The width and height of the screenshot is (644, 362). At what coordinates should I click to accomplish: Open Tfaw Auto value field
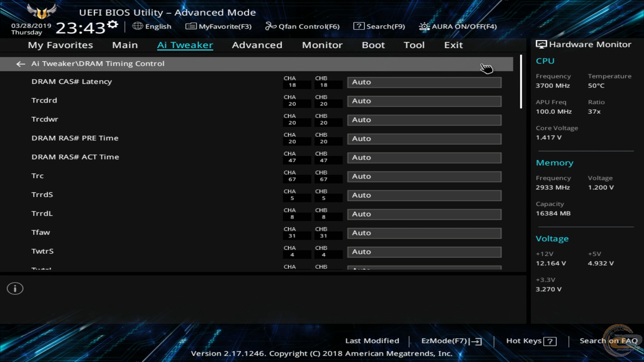point(424,233)
